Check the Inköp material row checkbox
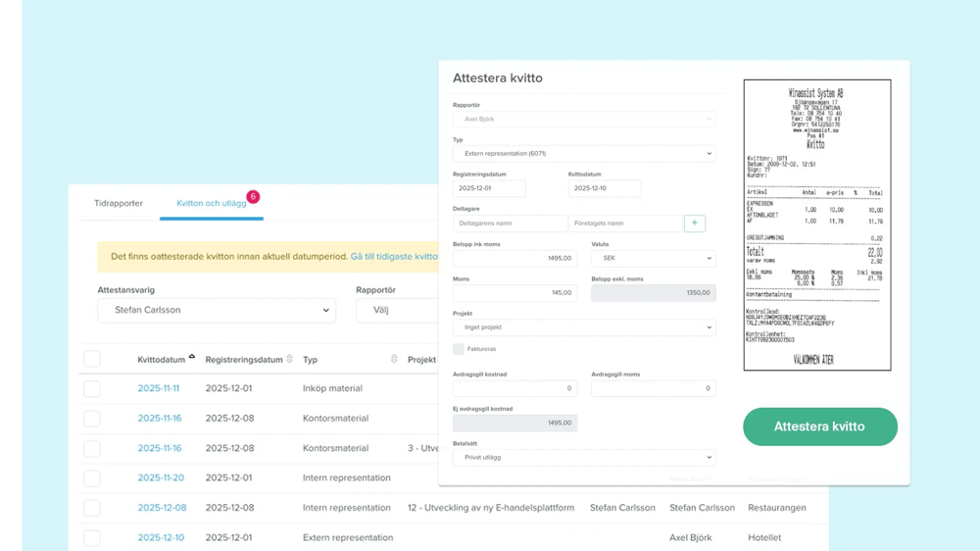 [x=92, y=389]
